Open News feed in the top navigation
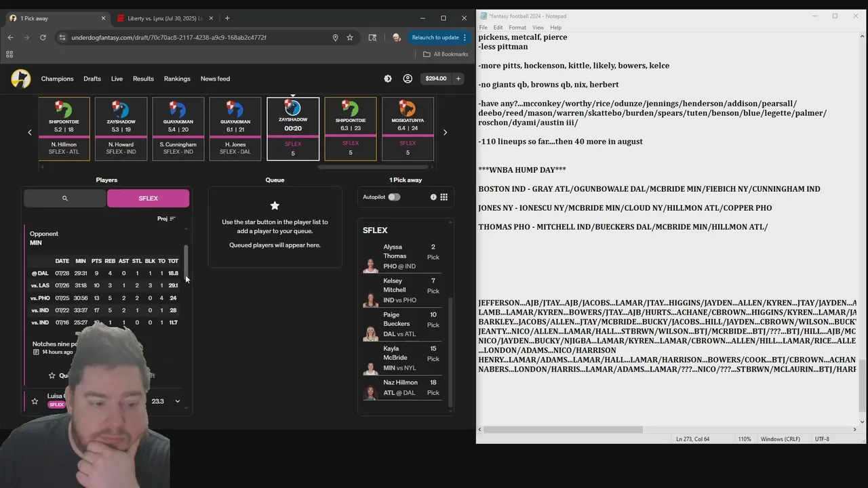Image resolution: width=868 pixels, height=488 pixels. click(215, 79)
